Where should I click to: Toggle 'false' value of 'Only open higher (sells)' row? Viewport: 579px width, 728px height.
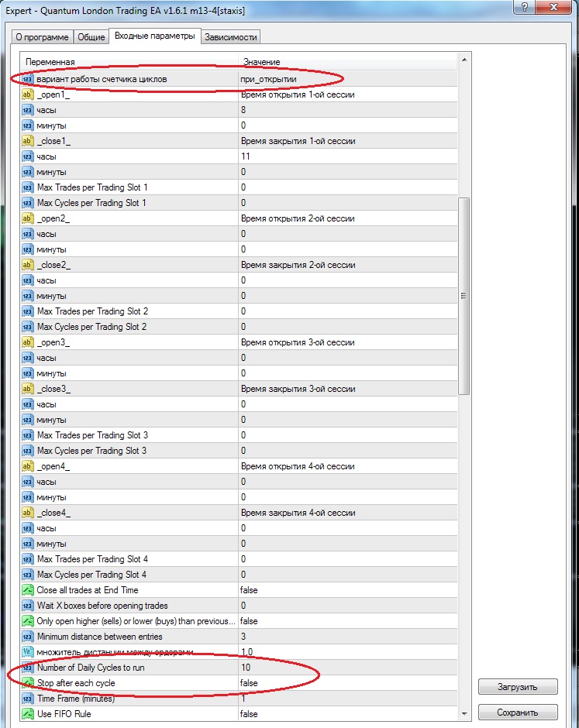[x=348, y=621]
